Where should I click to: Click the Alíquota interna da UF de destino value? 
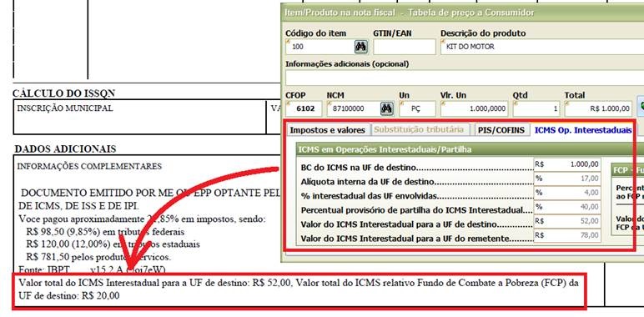click(567, 179)
